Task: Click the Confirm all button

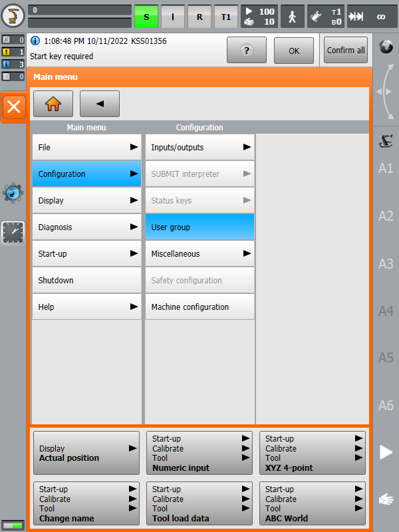Action: [346, 50]
